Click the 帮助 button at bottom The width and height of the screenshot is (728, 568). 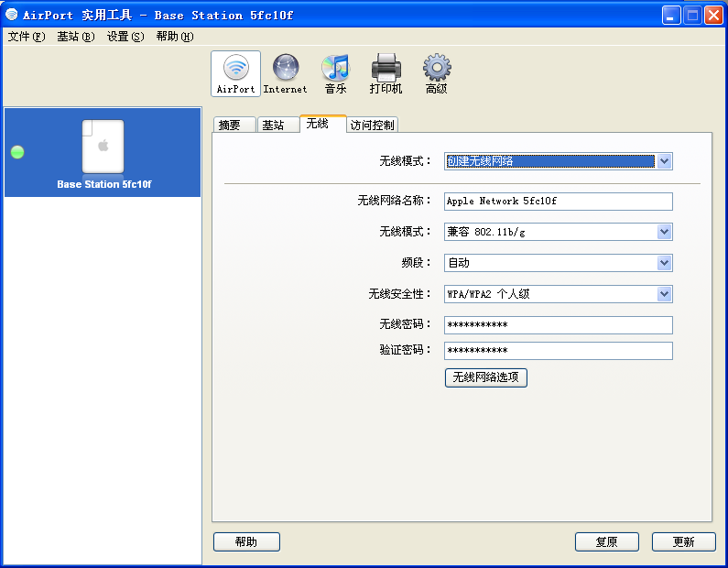click(x=246, y=541)
